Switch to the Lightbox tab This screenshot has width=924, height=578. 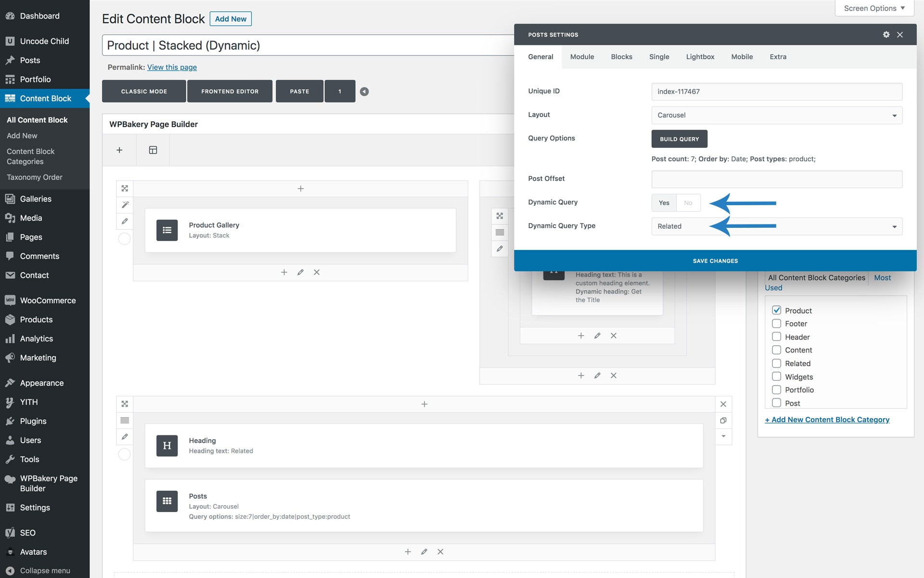700,57
